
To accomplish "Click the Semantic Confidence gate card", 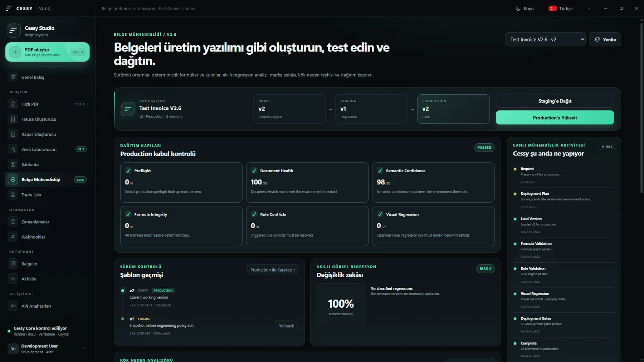I will 433,183.
